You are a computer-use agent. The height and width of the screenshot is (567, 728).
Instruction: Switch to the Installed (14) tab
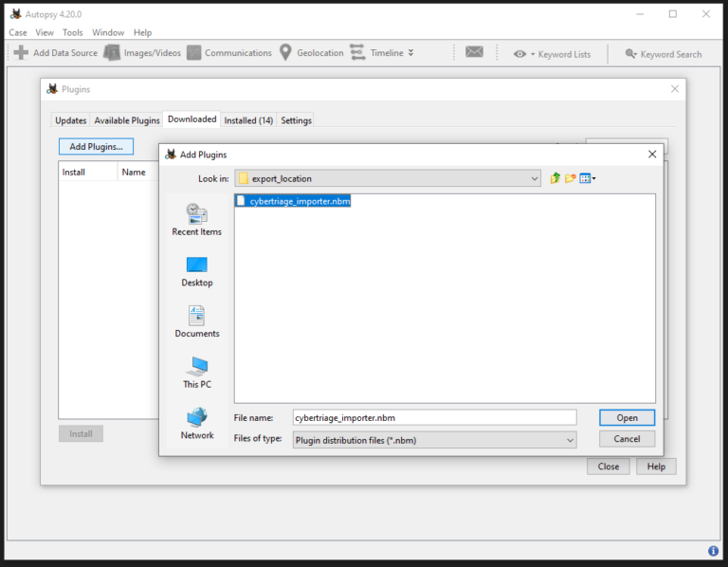coord(248,120)
